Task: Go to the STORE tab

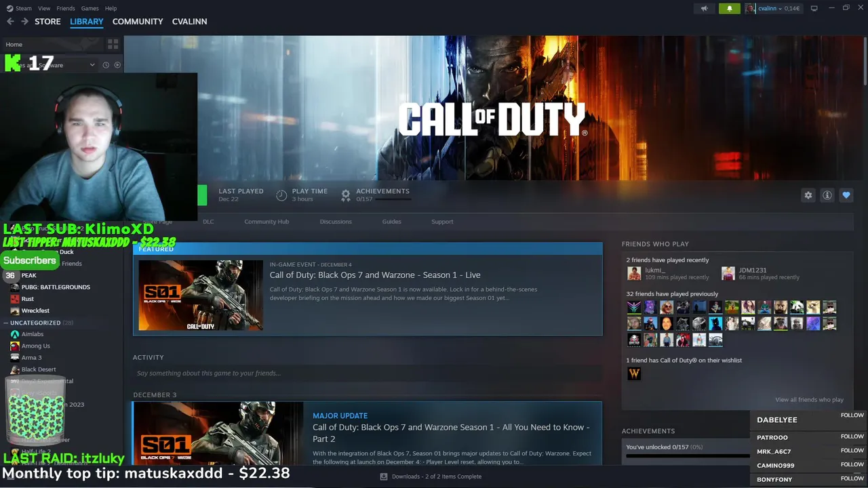Action: [x=47, y=22]
